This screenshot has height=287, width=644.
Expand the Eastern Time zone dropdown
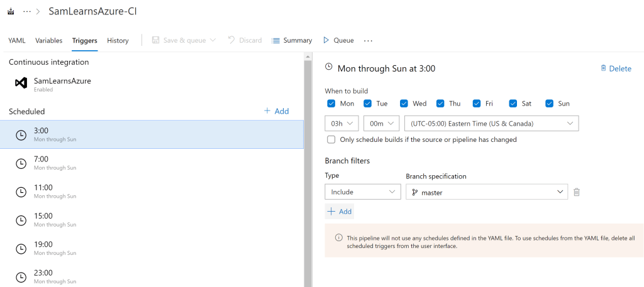(x=491, y=123)
